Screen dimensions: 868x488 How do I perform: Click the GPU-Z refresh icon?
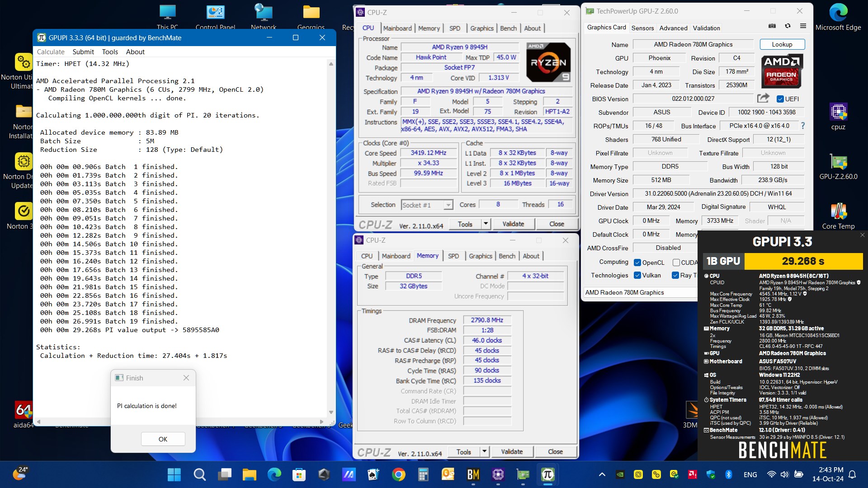(x=788, y=26)
